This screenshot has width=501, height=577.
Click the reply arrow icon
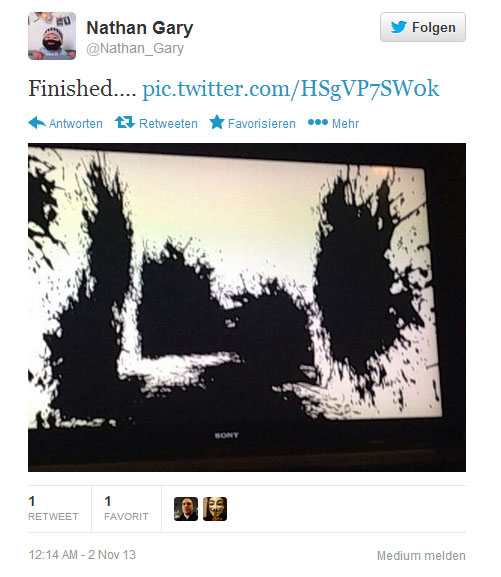tap(37, 123)
